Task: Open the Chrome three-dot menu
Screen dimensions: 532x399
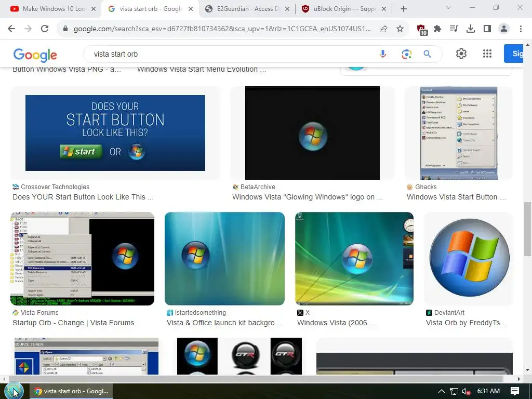Action: tap(521, 29)
